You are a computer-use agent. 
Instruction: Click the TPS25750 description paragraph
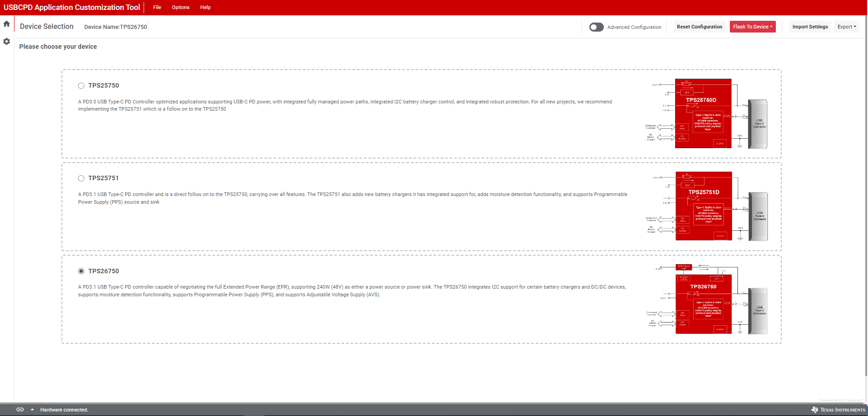(345, 105)
